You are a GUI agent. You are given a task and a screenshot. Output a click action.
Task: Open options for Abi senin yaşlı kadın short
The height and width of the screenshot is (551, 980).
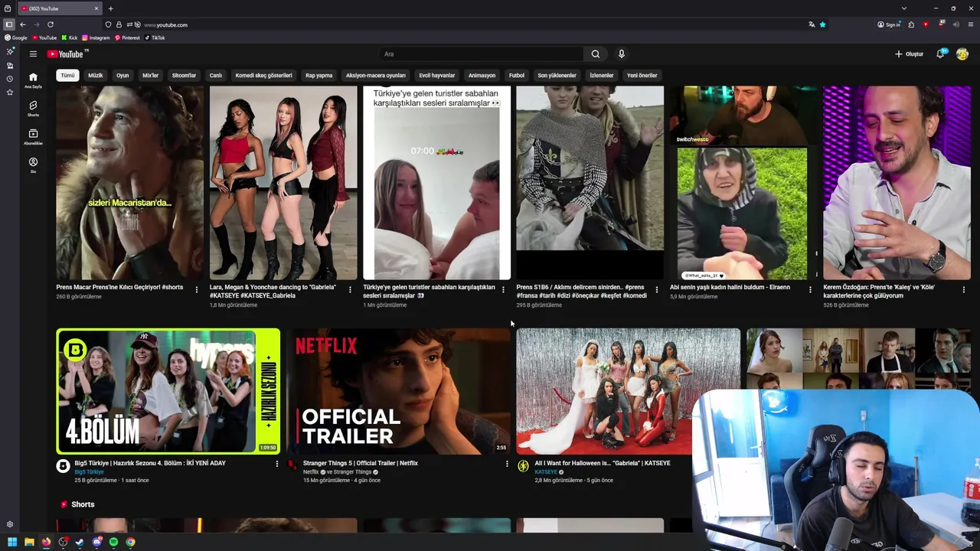point(810,289)
